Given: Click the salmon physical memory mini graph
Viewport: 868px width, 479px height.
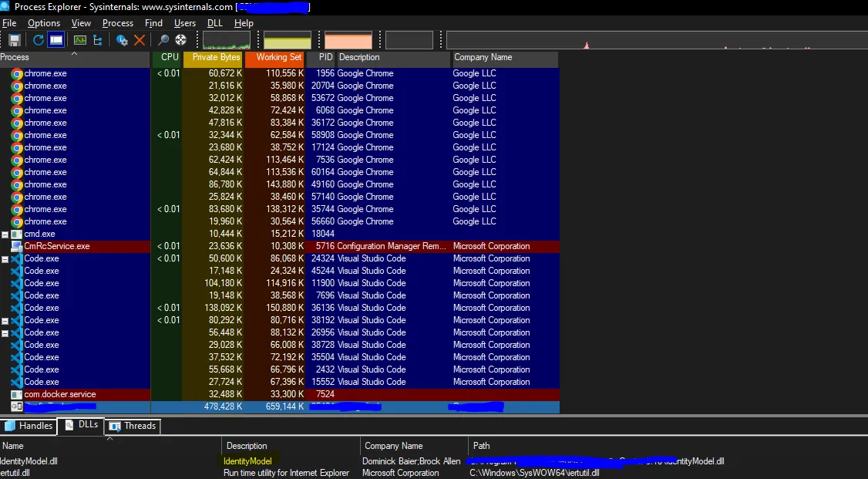Looking at the screenshot, I should pyautogui.click(x=348, y=40).
